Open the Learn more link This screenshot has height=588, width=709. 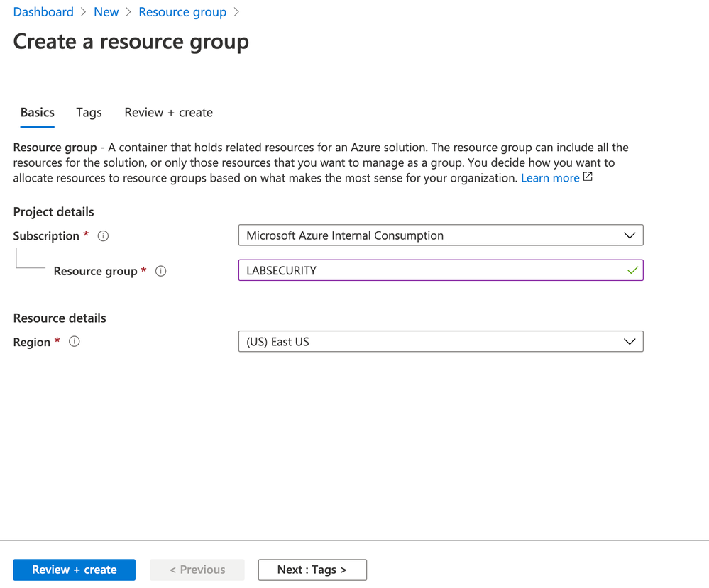tap(550, 178)
